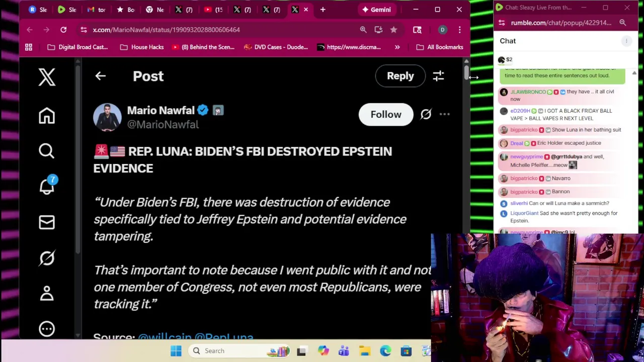
Task: Open the X Home feed icon
Action: (47, 116)
